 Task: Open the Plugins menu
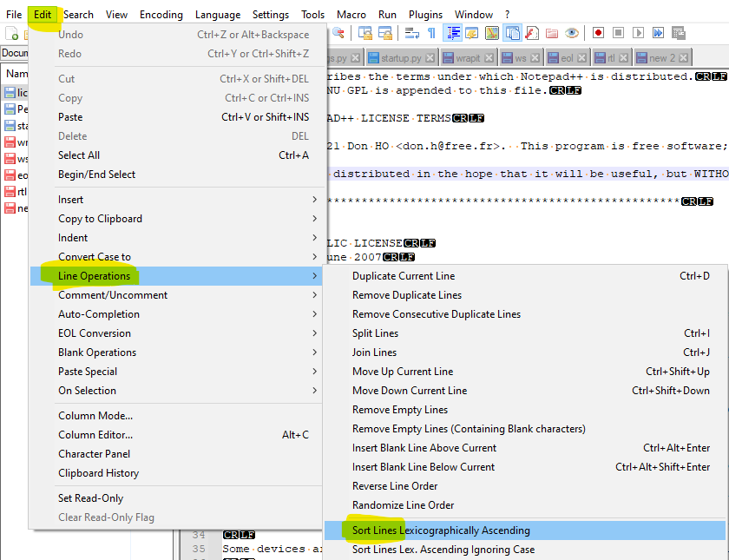pyautogui.click(x=425, y=15)
